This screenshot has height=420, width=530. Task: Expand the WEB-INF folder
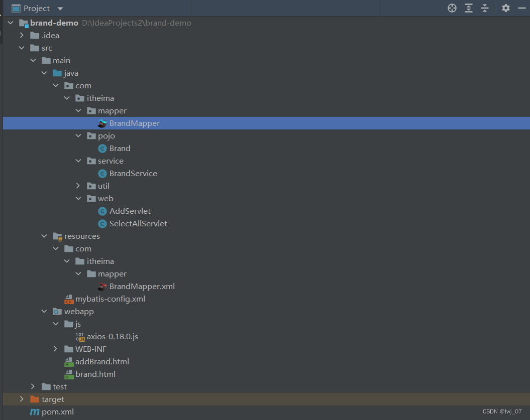[x=55, y=349]
